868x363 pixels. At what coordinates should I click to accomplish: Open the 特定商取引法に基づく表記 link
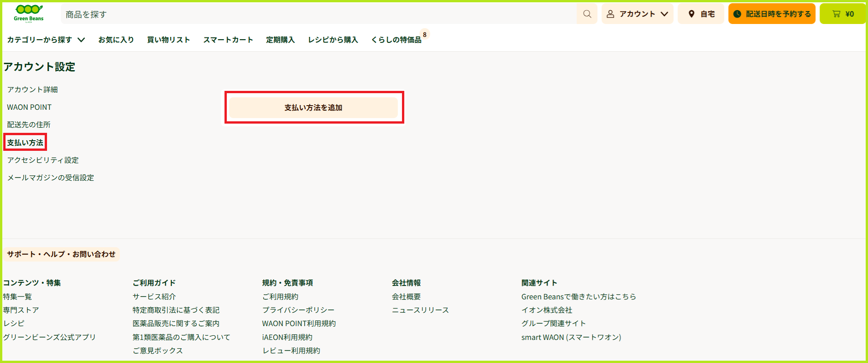point(176,310)
